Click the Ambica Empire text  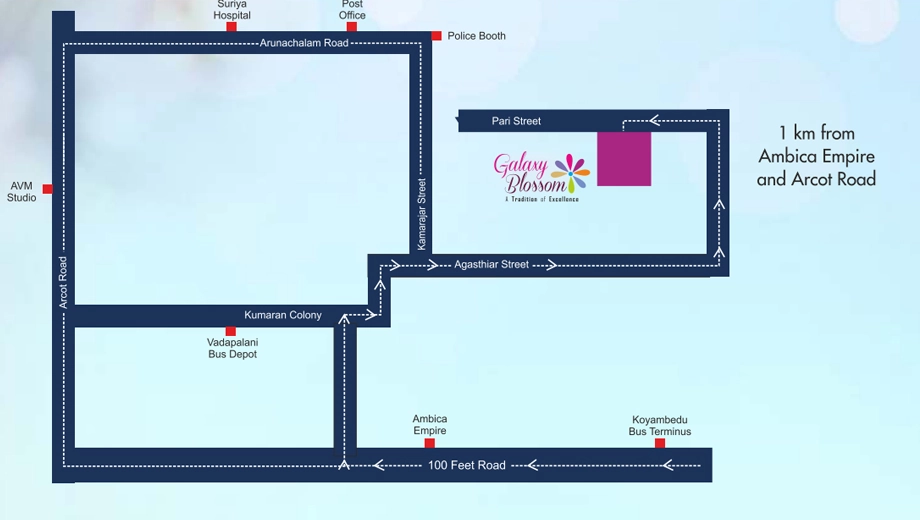429,424
